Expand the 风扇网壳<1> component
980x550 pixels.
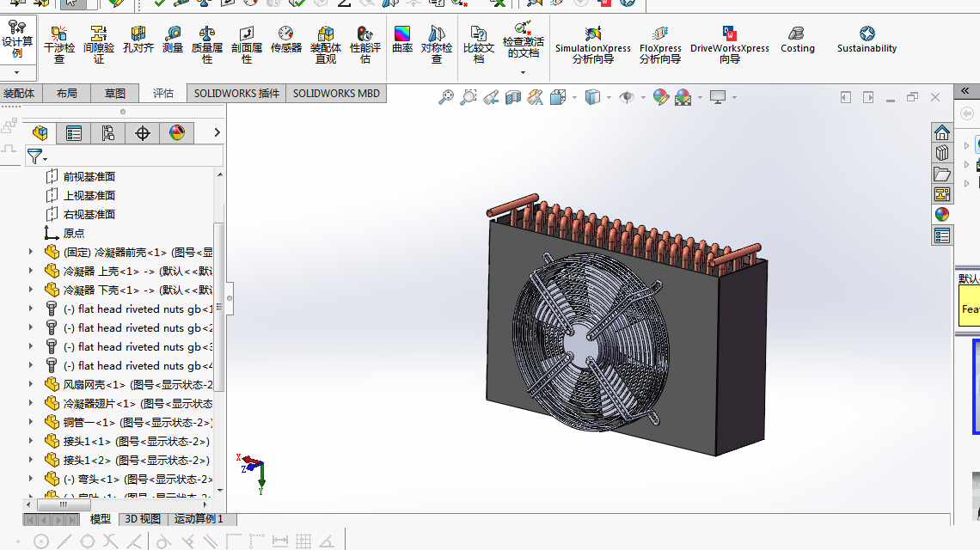pyautogui.click(x=31, y=384)
